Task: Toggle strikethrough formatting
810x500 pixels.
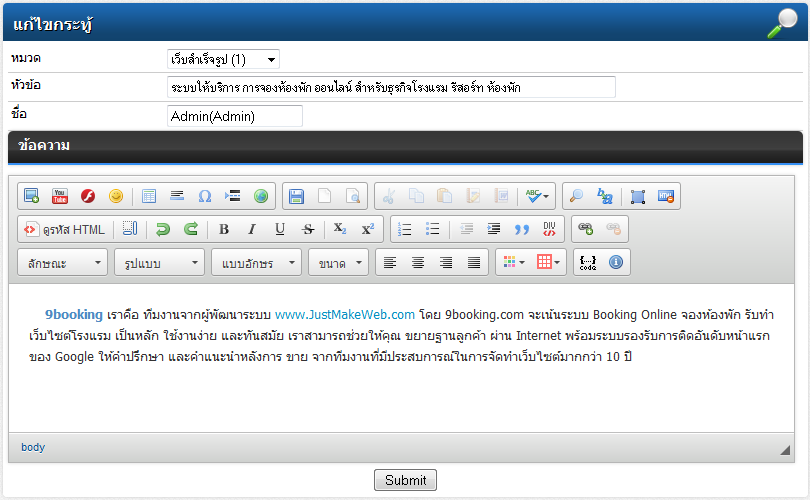Action: pyautogui.click(x=308, y=229)
